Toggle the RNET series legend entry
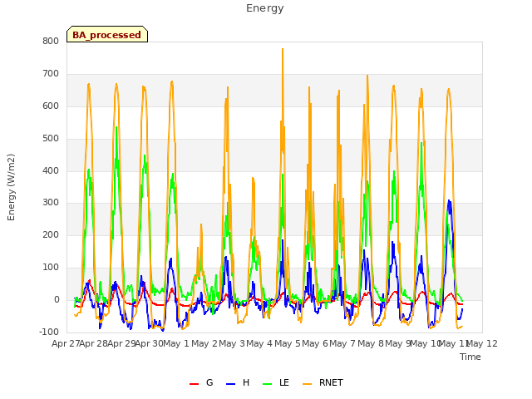 323,382
